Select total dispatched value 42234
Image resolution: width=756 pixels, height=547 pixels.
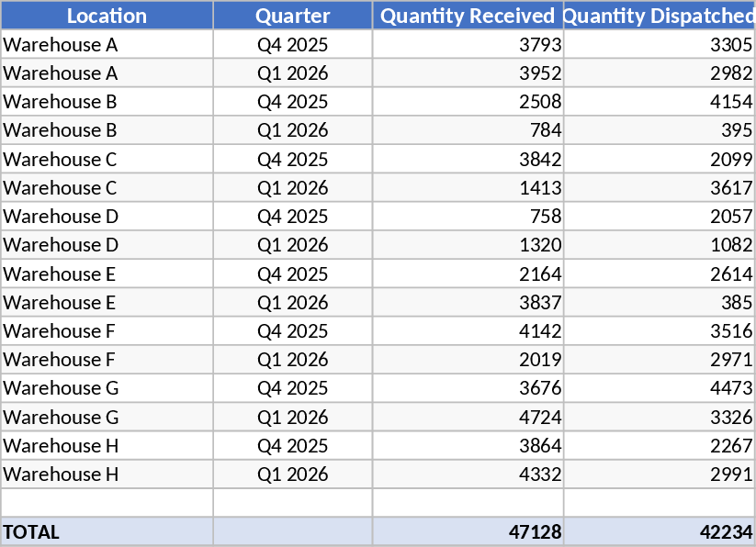[x=659, y=531]
